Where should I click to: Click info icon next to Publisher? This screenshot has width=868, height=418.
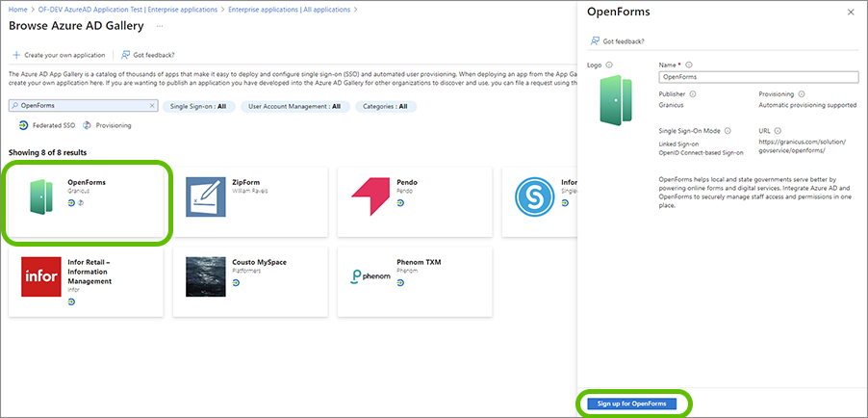point(693,94)
